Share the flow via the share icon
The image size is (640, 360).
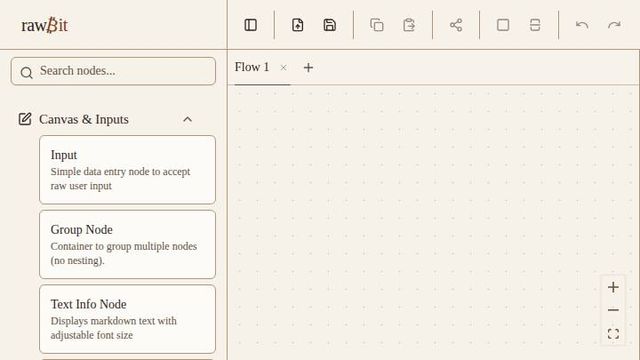click(456, 25)
